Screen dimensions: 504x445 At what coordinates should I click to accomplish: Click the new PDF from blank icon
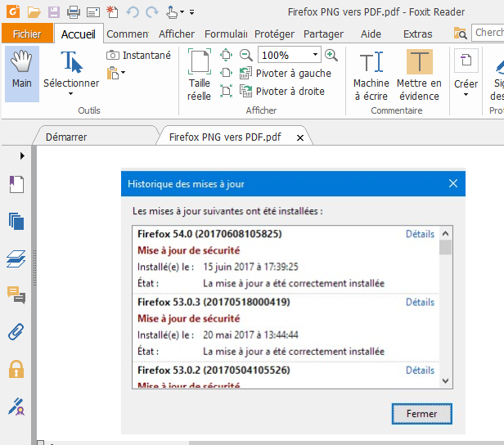[113, 12]
